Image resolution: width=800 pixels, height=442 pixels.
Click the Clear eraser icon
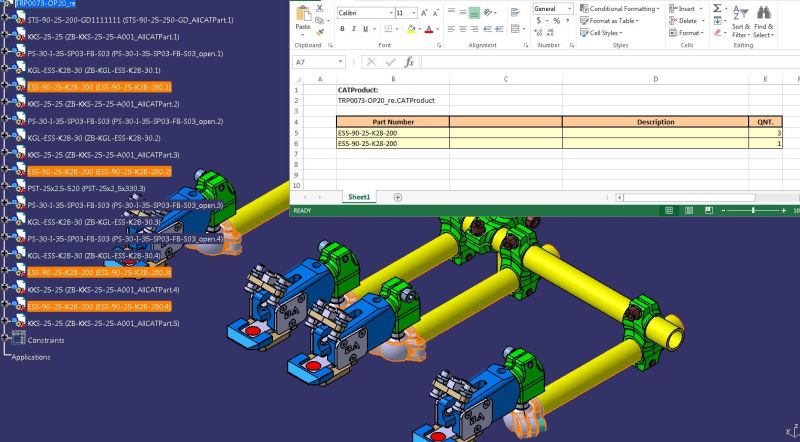(x=718, y=33)
